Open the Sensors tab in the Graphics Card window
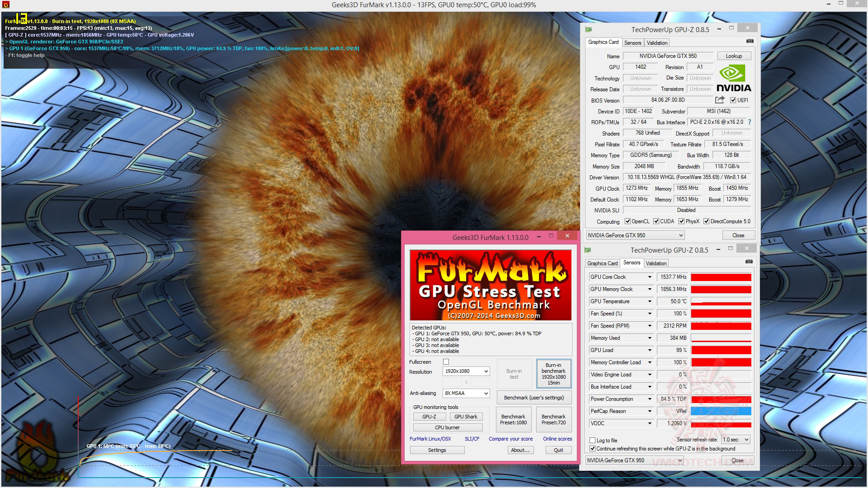Viewport: 868px width, 488px height. pos(632,43)
